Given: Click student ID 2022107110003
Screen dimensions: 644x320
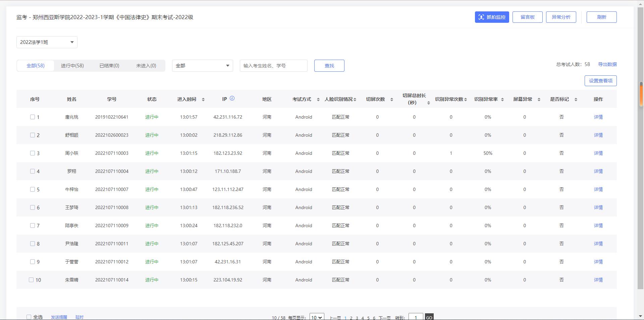Looking at the screenshot, I should pyautogui.click(x=112, y=153).
